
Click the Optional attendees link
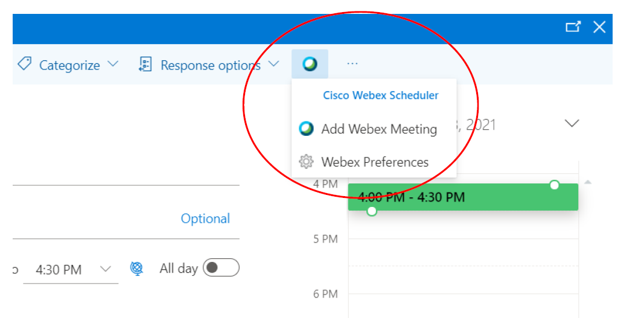tap(205, 218)
